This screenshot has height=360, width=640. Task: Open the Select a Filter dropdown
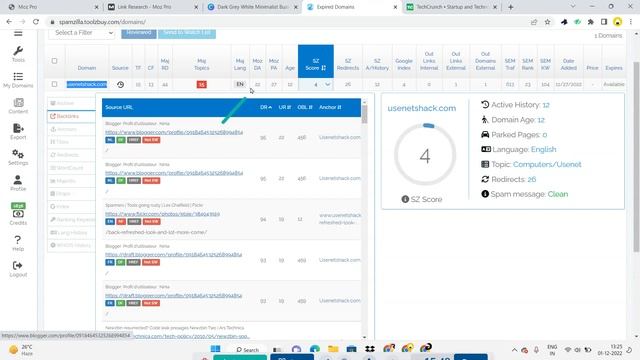tap(82, 33)
